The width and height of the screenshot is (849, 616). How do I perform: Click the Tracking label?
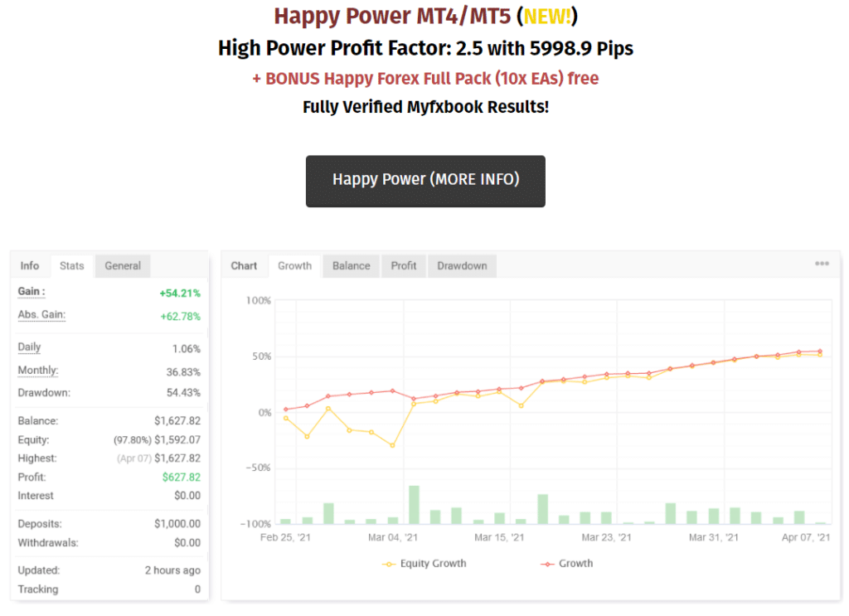(x=38, y=589)
